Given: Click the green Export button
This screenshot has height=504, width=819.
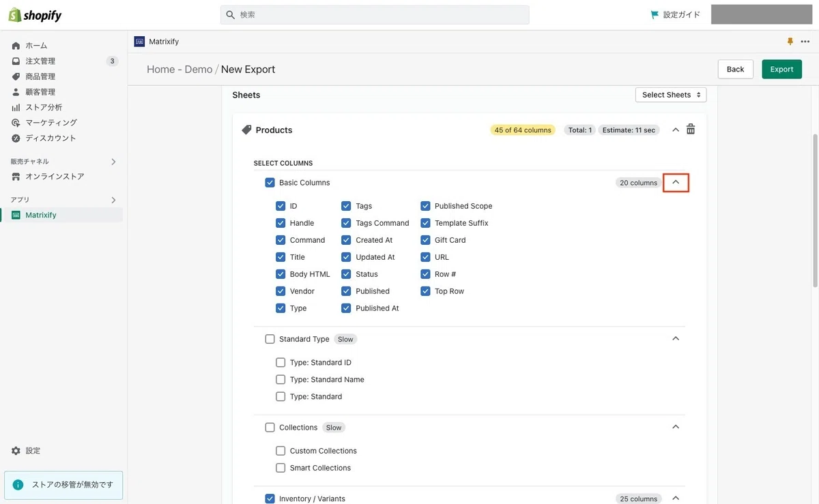Looking at the screenshot, I should 781,69.
